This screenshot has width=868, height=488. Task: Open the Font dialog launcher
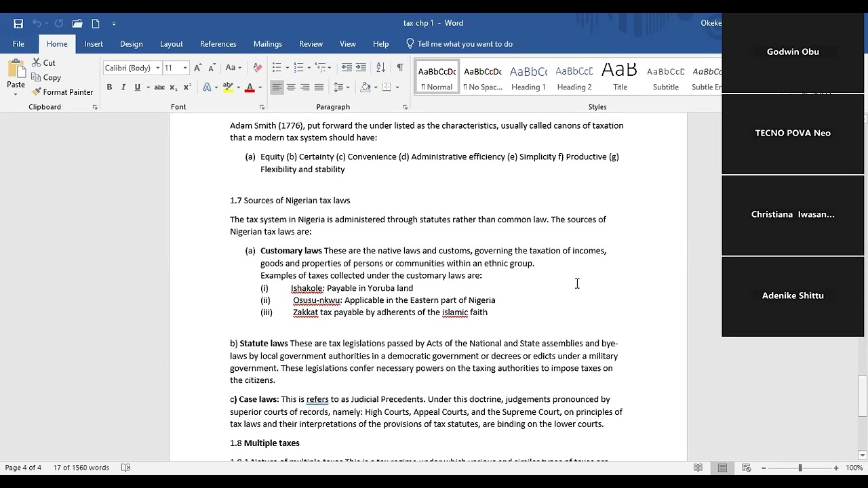point(262,107)
